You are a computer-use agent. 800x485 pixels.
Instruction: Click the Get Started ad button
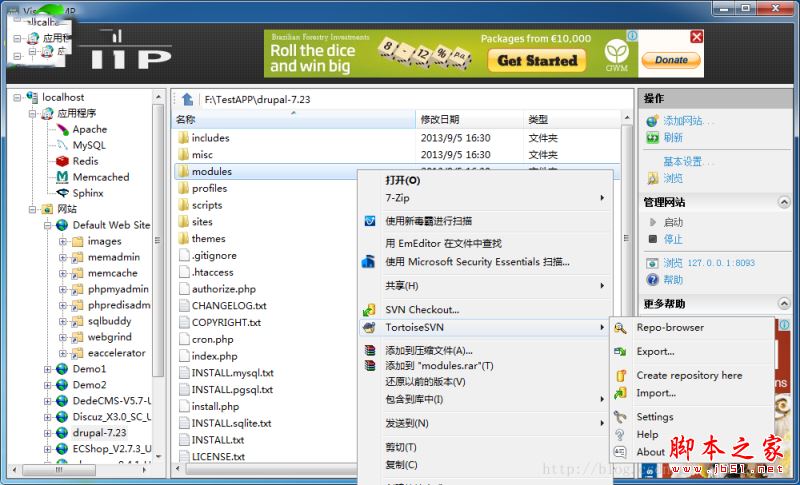point(537,61)
